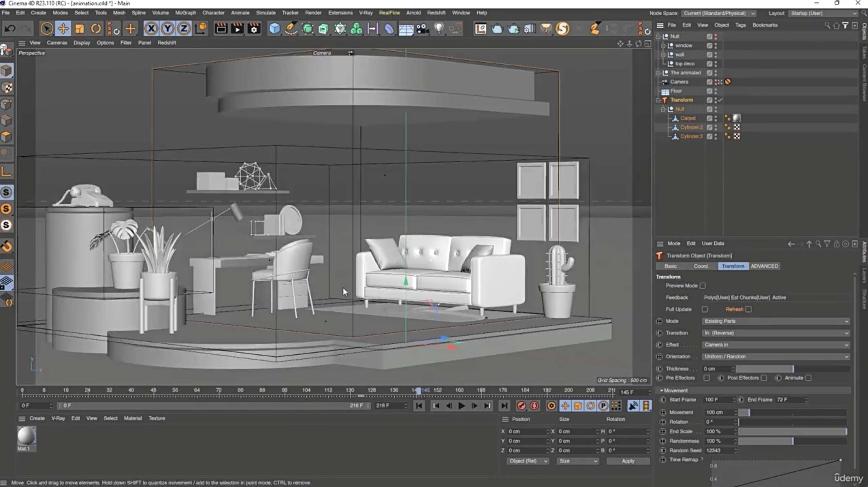Select the Rotate tool

coord(96,29)
